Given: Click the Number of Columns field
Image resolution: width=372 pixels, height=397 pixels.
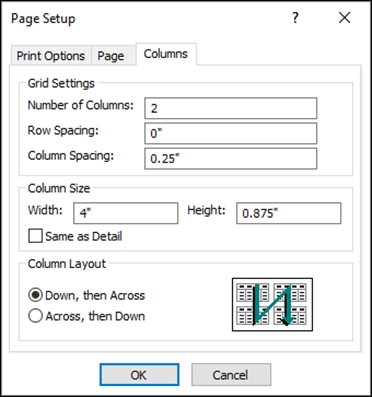Looking at the screenshot, I should click(231, 108).
